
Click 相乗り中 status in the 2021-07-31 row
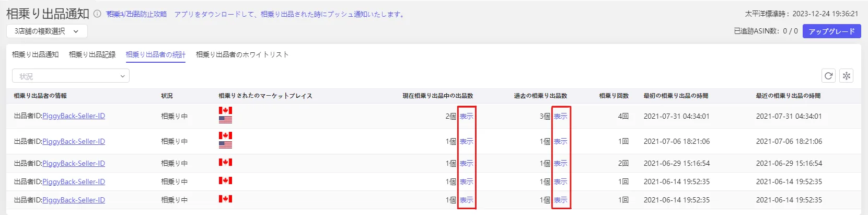pos(175,116)
